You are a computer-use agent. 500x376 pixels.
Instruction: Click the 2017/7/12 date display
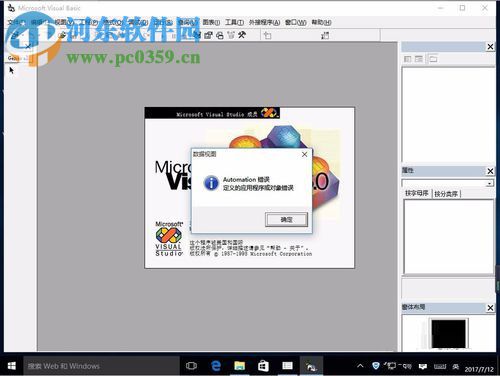tap(479, 369)
